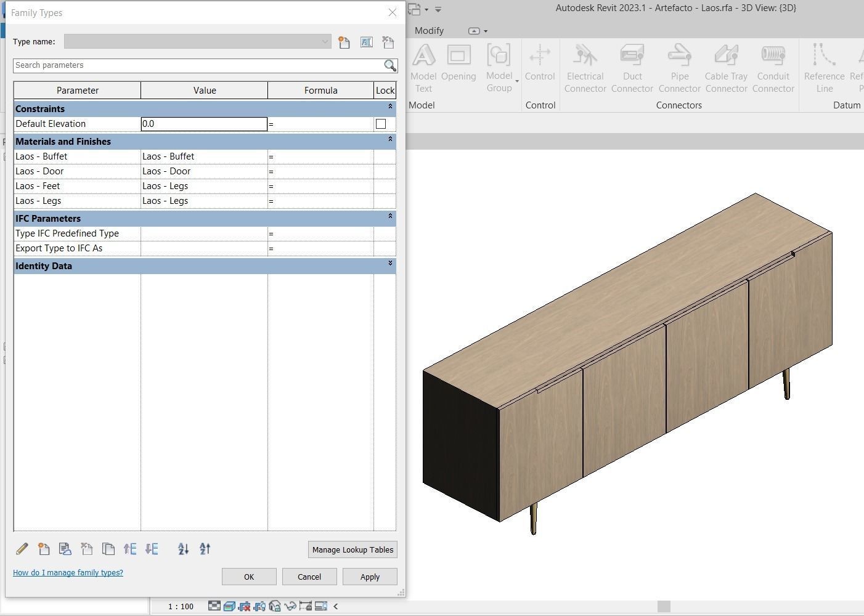The image size is (864, 616).
Task: Select the Reference Line tool
Action: point(825,68)
